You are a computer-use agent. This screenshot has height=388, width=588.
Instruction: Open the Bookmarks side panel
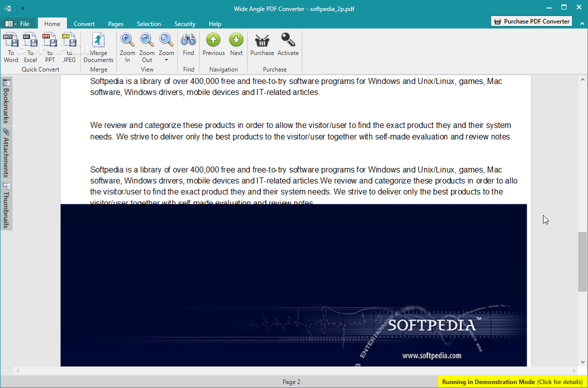[6, 101]
